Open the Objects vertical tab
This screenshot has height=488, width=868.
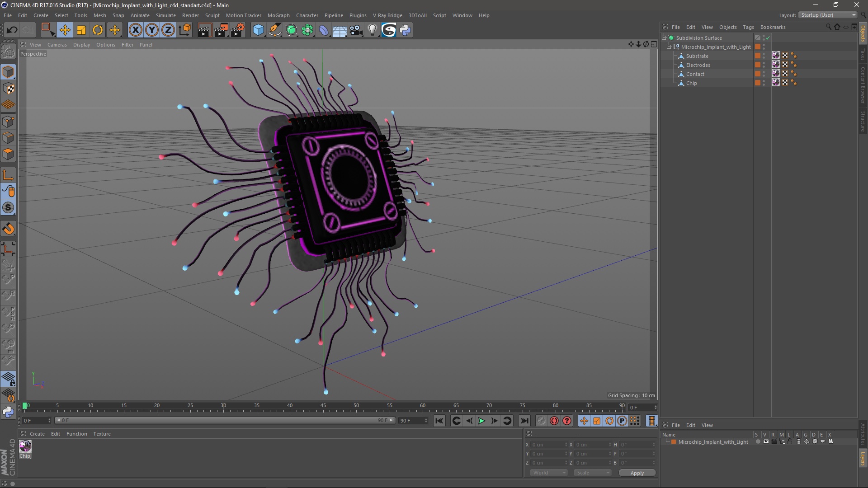863,34
